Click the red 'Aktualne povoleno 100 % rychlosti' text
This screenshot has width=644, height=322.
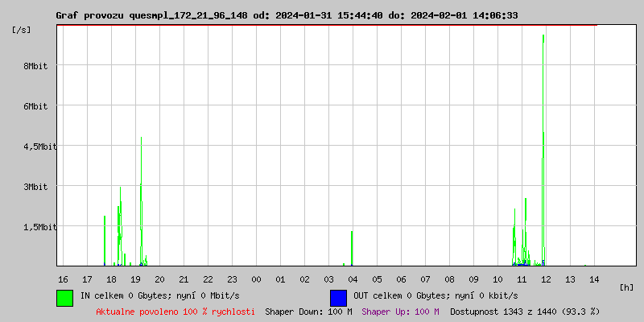tap(175, 311)
